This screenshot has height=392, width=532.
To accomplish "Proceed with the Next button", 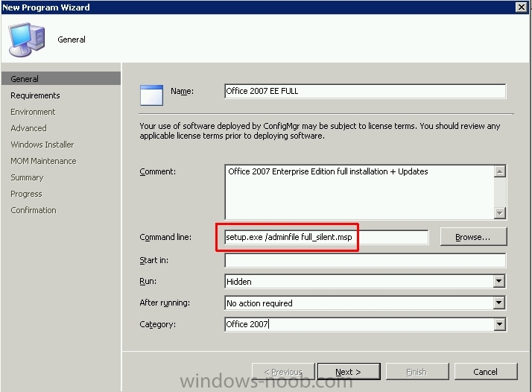I will tap(349, 372).
